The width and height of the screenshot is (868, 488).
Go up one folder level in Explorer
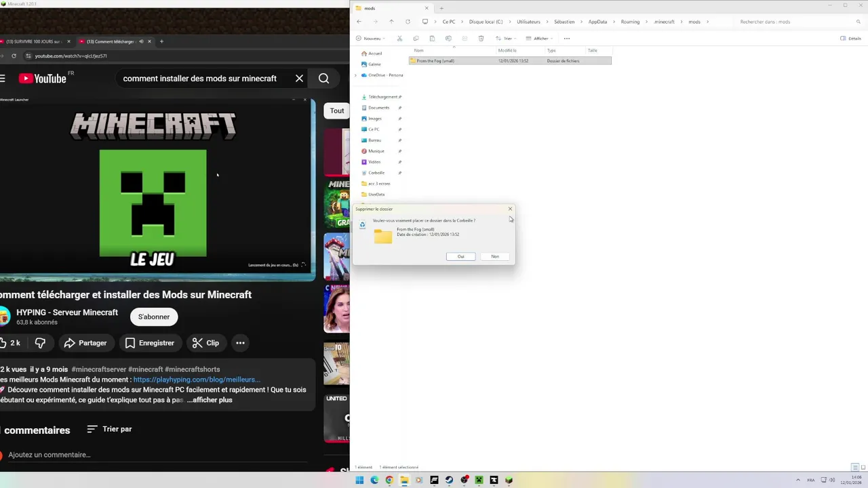pos(391,22)
